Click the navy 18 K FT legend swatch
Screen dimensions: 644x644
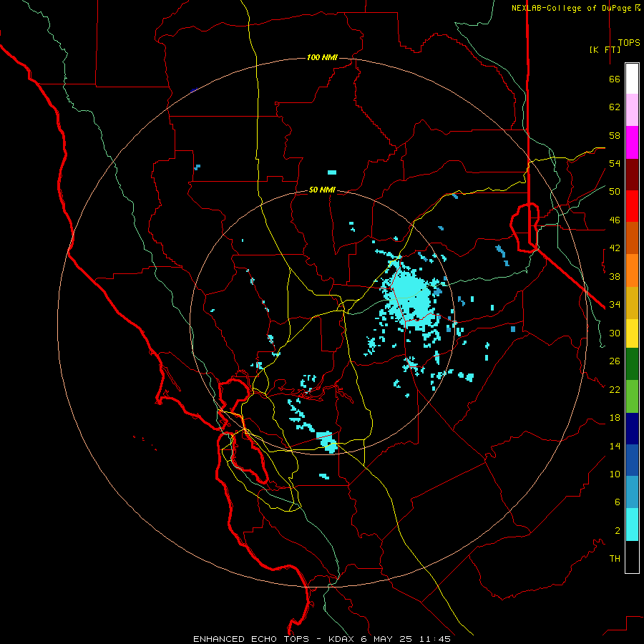coord(632,429)
